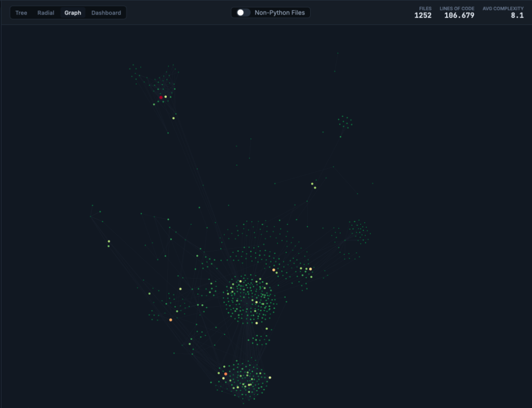532x408 pixels.
Task: Select the yellow node on bottom cluster's right edge
Action: click(270, 377)
